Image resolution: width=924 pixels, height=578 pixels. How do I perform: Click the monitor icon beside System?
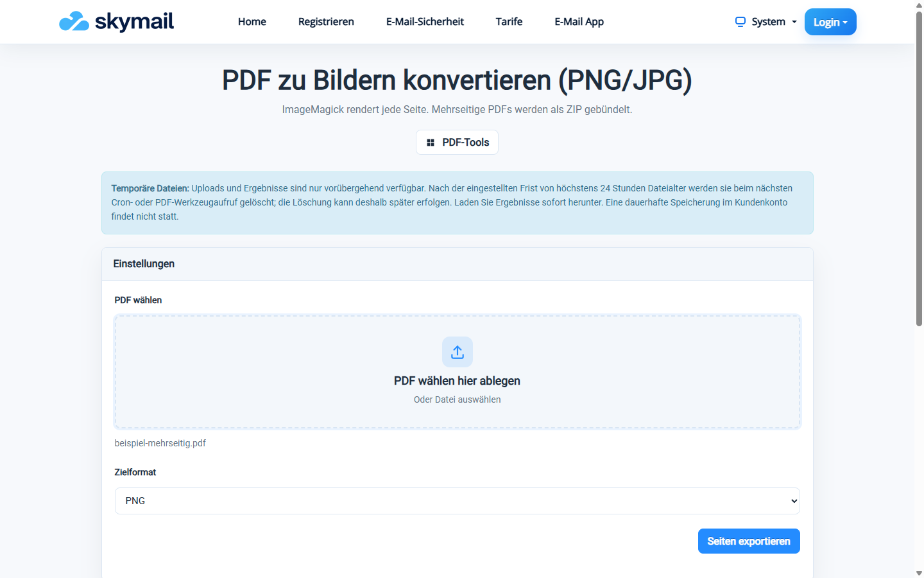(740, 22)
